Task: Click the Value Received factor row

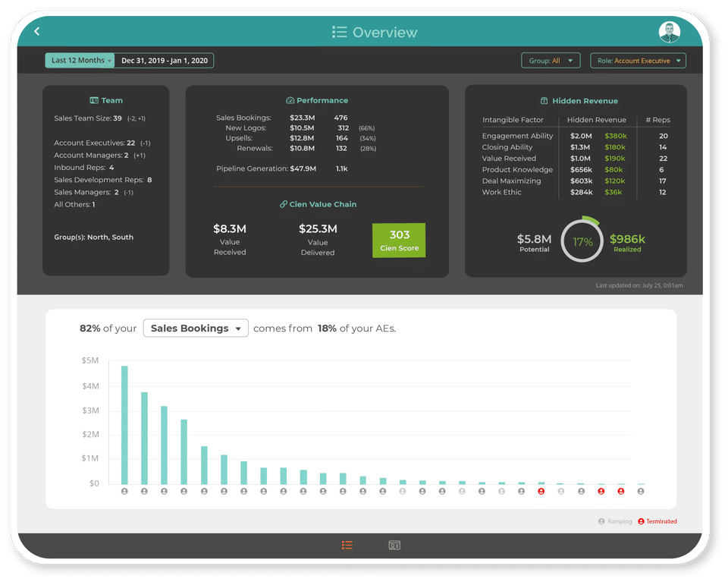Action: coord(575,159)
